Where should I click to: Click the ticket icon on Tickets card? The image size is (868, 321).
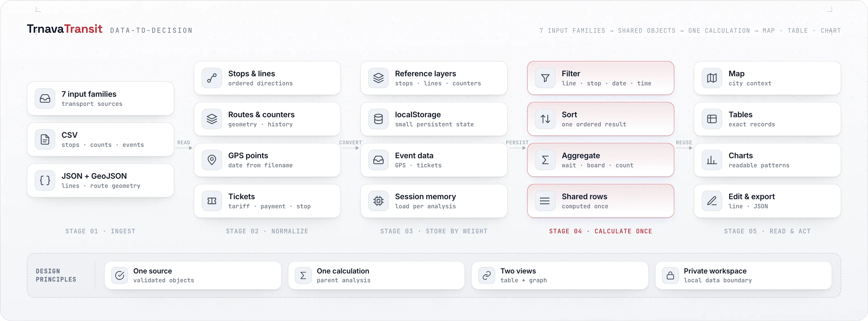pos(212,201)
